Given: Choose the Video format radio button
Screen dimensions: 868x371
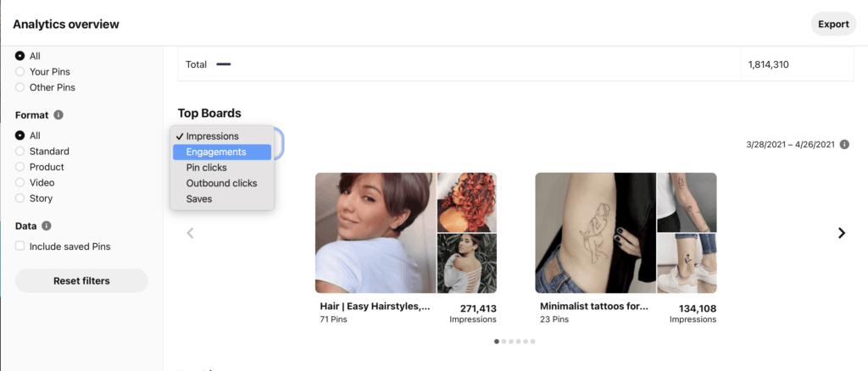Looking at the screenshot, I should (x=20, y=182).
